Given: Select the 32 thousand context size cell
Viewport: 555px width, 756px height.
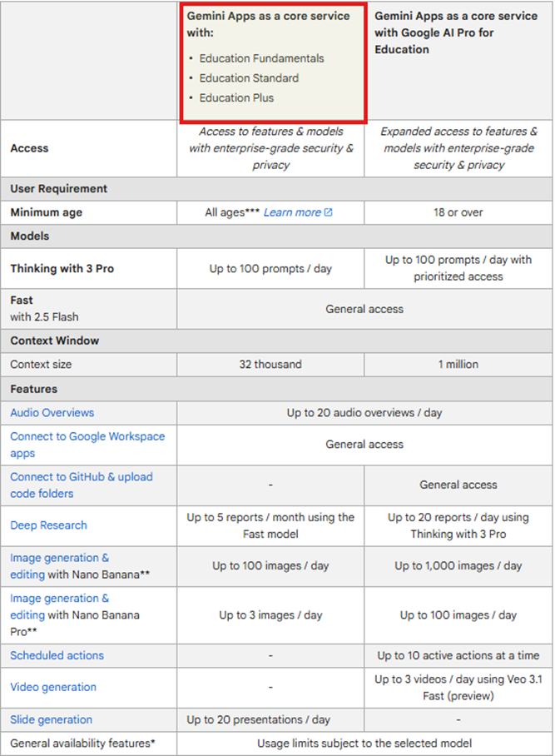Looking at the screenshot, I should 270,365.
